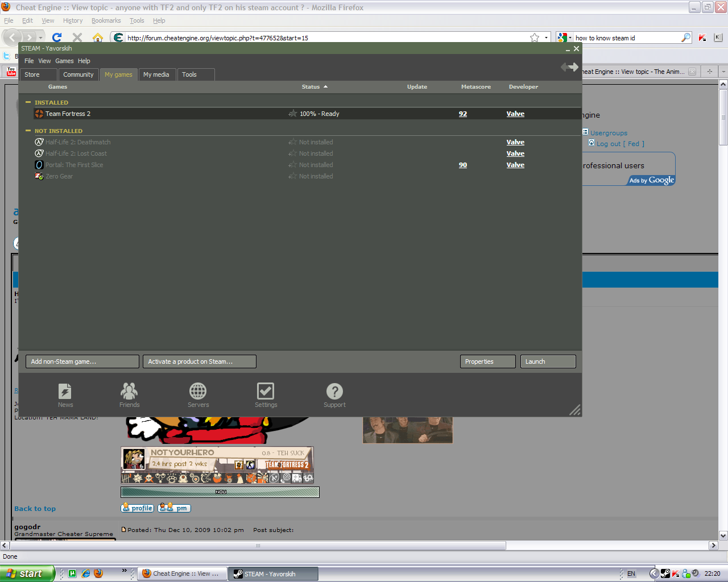Open Firefox Bookmarks menu
The image size is (728, 582).
(106, 20)
